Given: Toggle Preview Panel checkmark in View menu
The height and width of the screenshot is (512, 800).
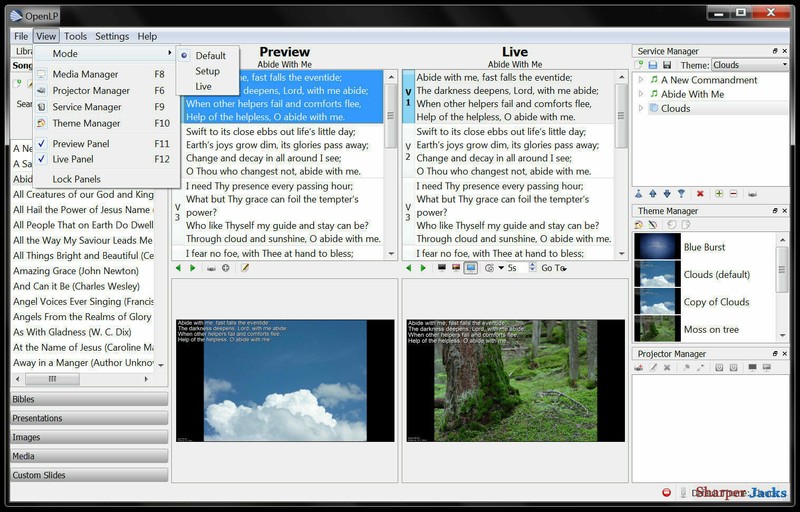Looking at the screenshot, I should click(x=42, y=143).
